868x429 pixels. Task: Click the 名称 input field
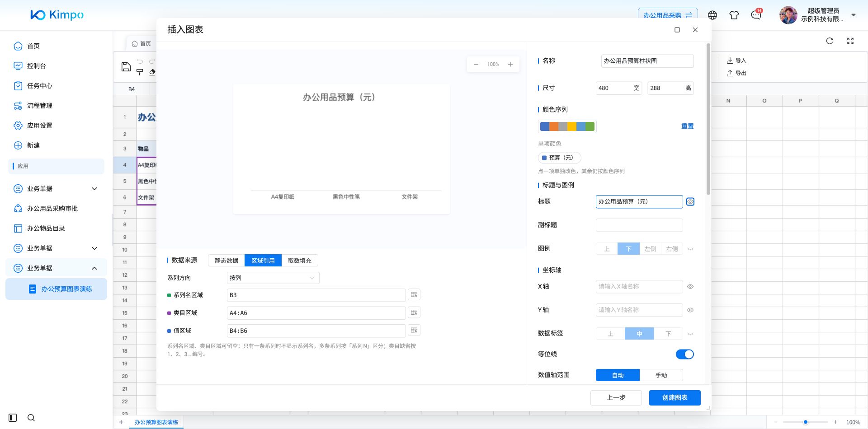tap(647, 61)
